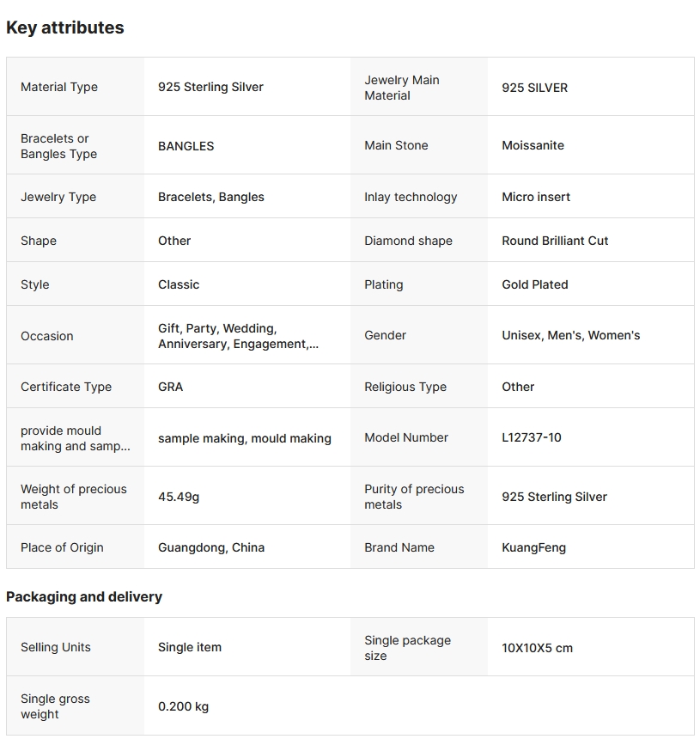
Task: Click the KuangFeng brand name
Action: coord(533,547)
